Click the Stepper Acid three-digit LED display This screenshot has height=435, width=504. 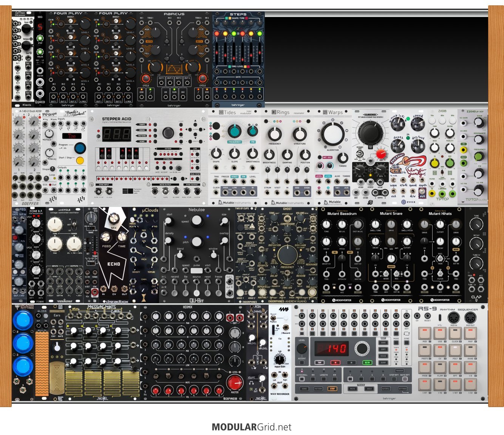(x=117, y=134)
